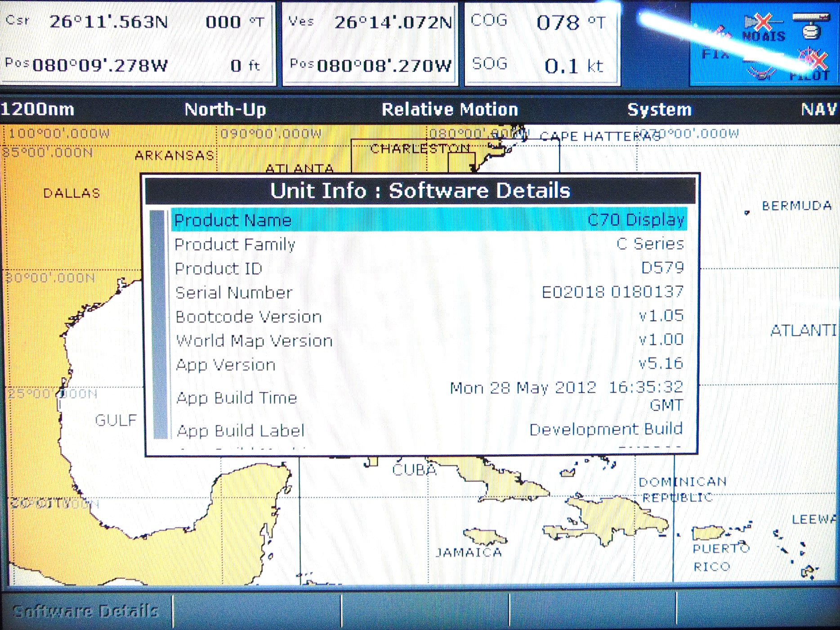Click NAV in the chart status bar
840x630 pixels.
point(819,109)
